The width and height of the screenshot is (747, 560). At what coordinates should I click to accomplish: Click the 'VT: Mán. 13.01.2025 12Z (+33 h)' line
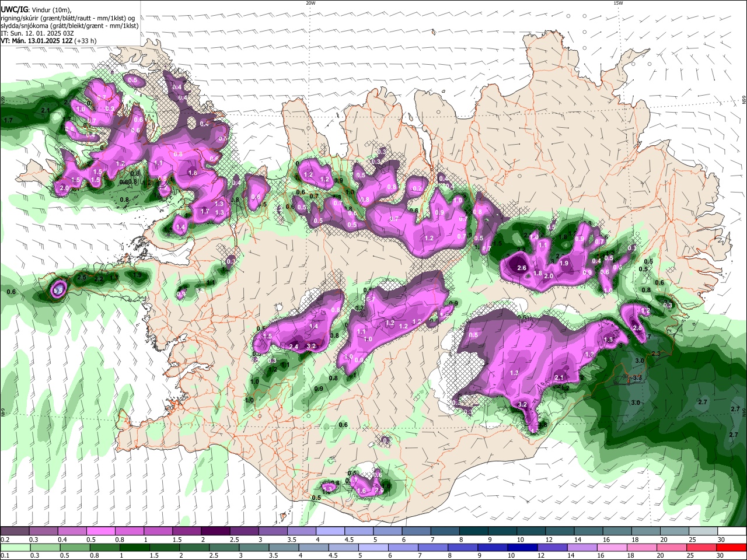coord(48,41)
